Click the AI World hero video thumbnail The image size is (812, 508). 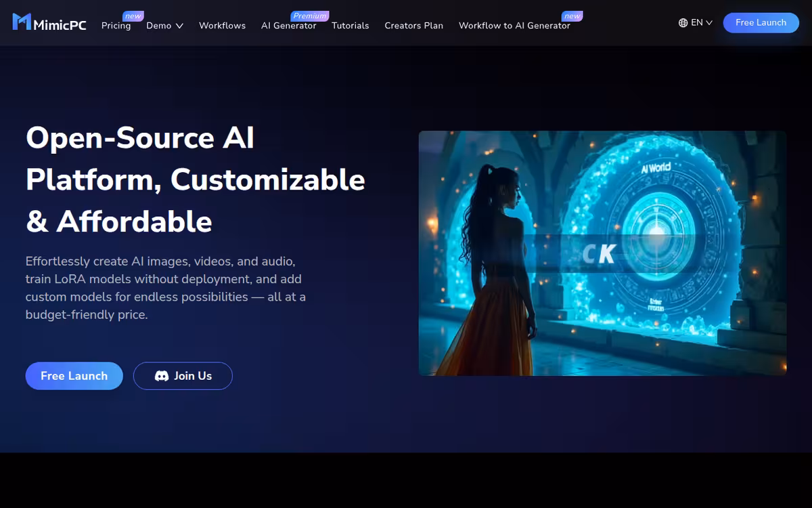pyautogui.click(x=602, y=253)
